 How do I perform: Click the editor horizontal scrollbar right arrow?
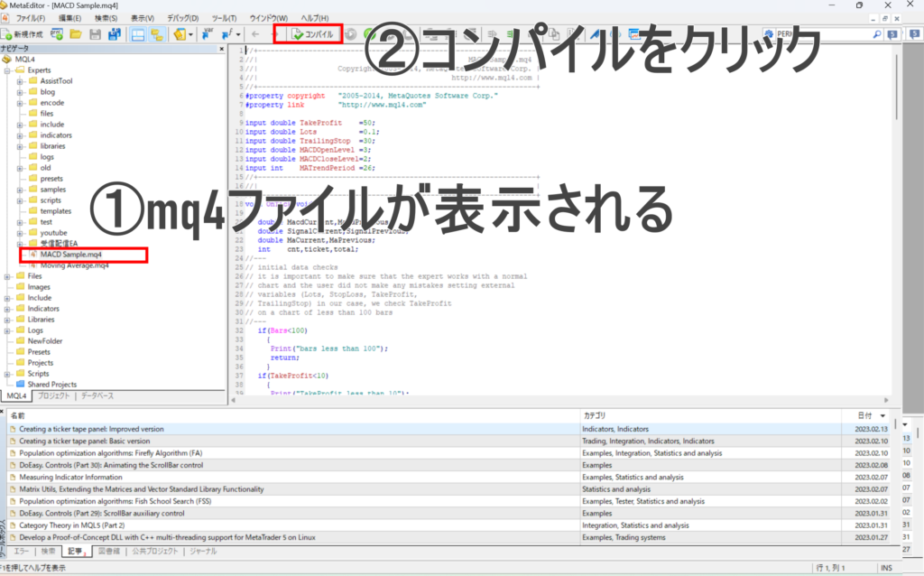click(886, 400)
